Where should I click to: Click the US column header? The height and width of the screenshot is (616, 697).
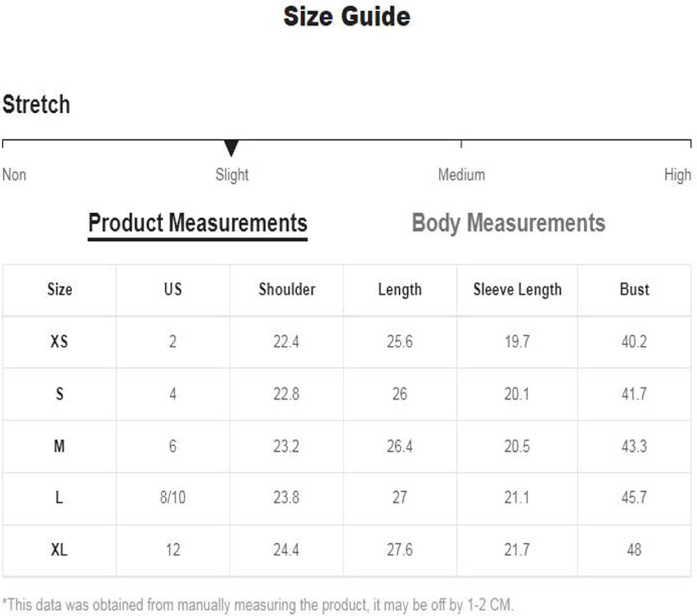(173, 289)
